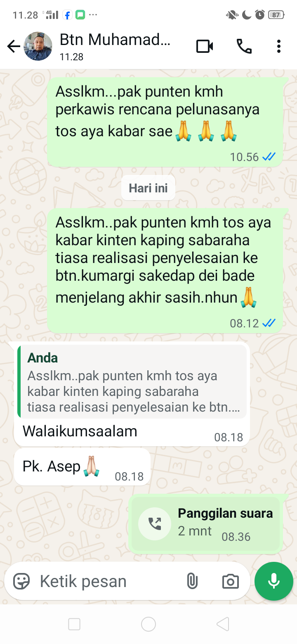Start a voice call via phone icon
297x644 pixels.
(x=244, y=47)
